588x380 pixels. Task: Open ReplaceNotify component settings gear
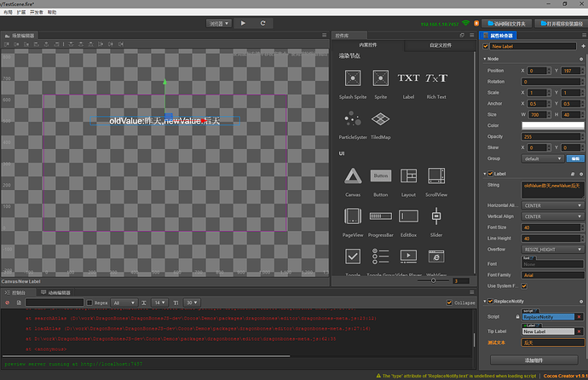[581, 302]
